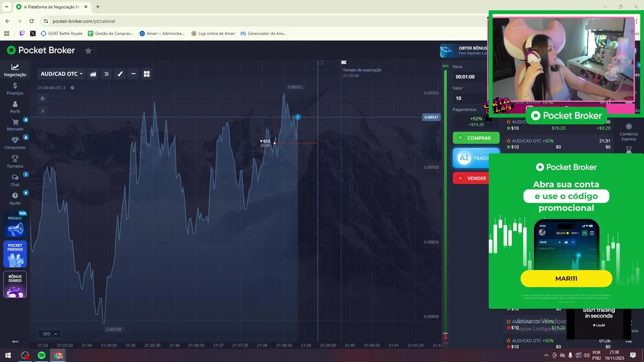This screenshot has width=644, height=362.
Task: Open the PROMO megaphone banner
Action: tap(15, 225)
